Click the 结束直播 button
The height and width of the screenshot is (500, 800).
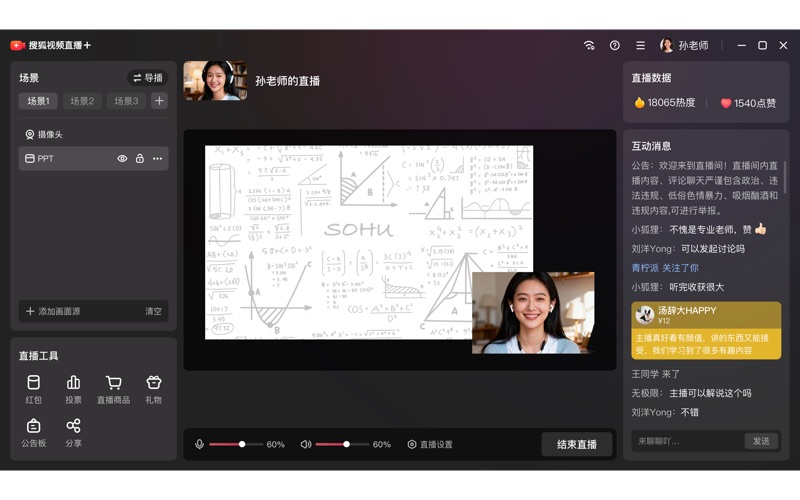pyautogui.click(x=577, y=444)
